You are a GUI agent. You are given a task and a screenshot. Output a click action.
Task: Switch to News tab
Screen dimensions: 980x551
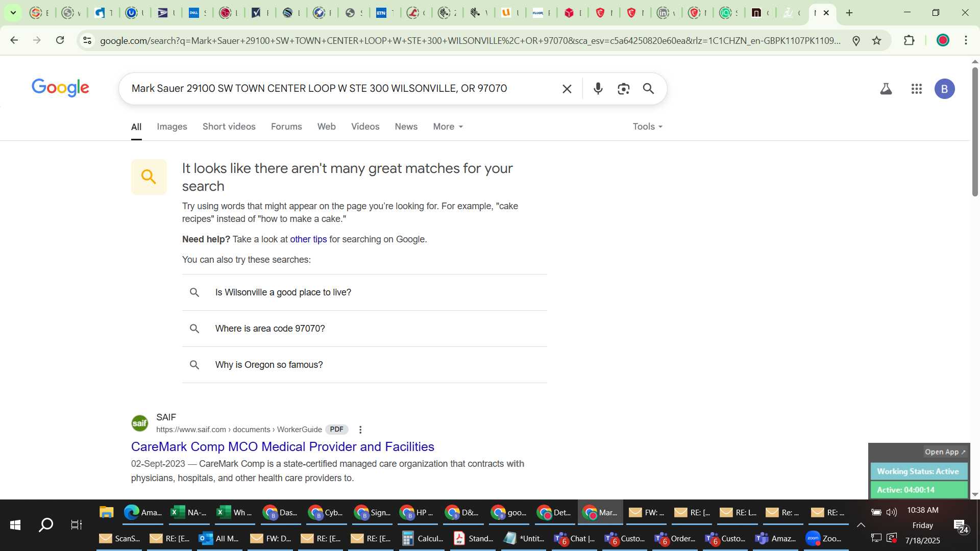click(406, 127)
